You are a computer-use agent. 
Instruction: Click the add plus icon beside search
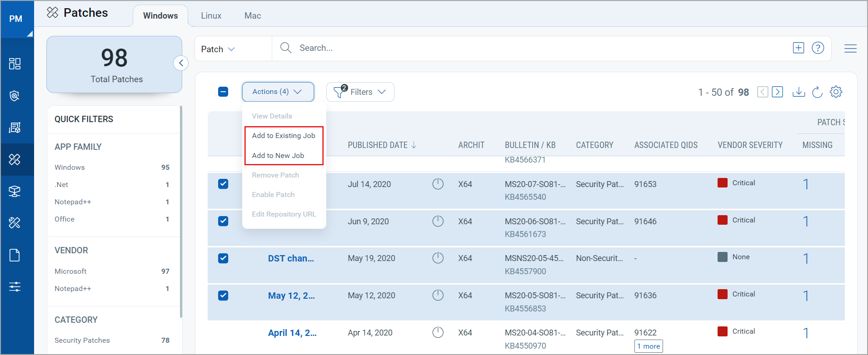tap(798, 48)
